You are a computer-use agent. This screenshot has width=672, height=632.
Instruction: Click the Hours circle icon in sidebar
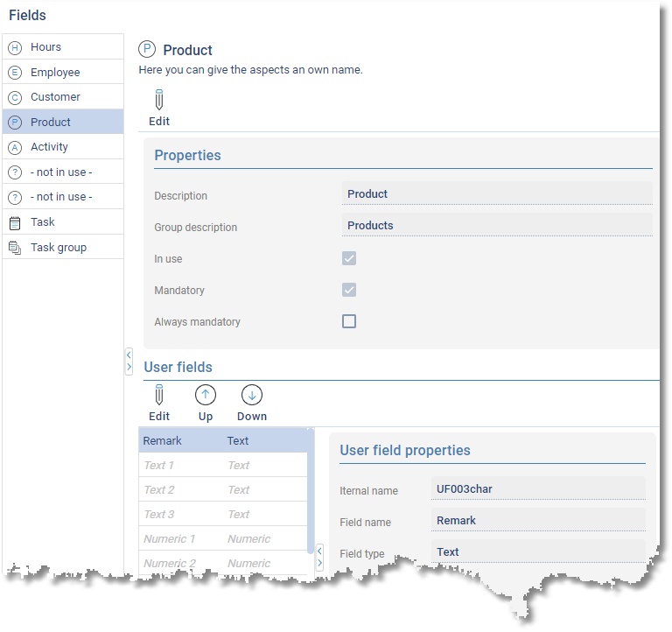click(15, 47)
